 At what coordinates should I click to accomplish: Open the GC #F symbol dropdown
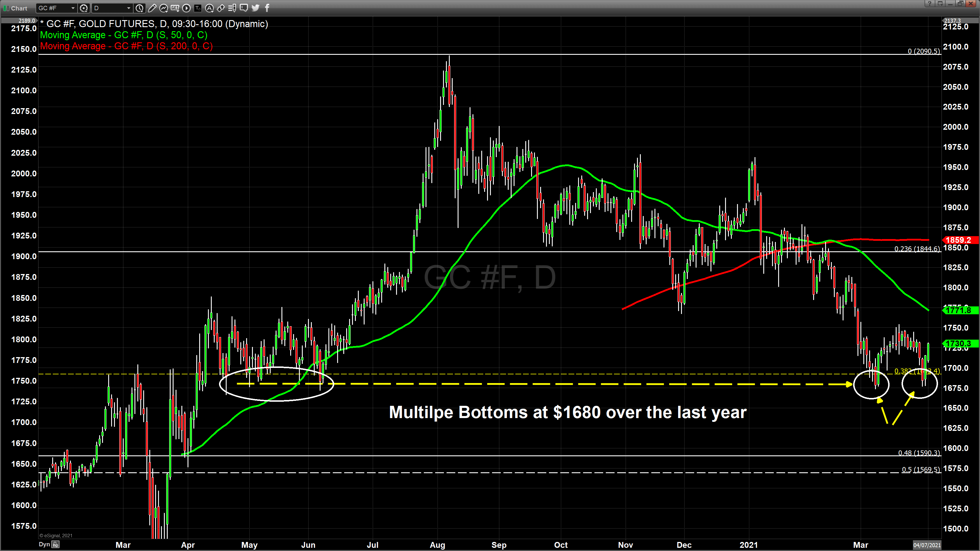[x=56, y=8]
